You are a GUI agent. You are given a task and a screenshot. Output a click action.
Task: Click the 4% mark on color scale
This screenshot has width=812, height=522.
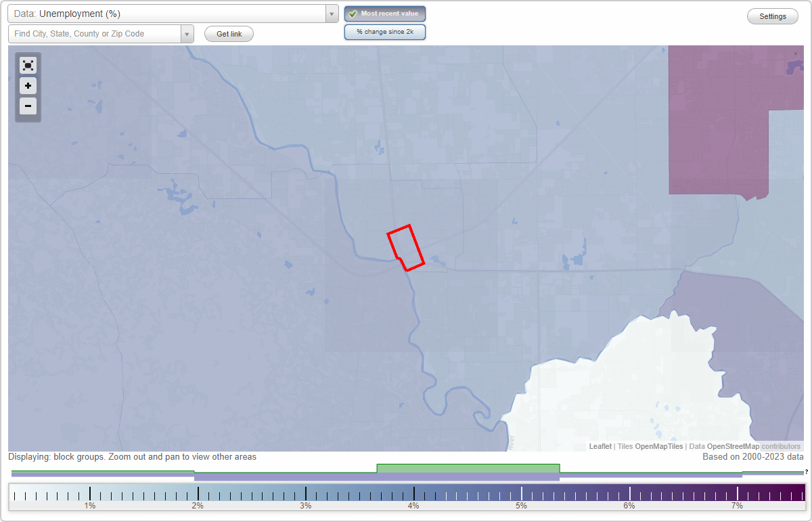(413, 506)
